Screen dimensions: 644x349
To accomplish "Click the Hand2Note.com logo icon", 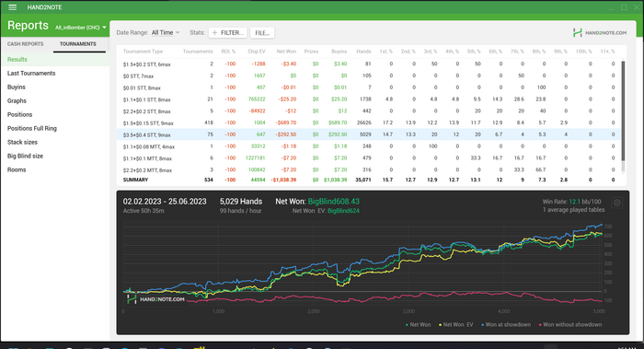I will 578,33.
